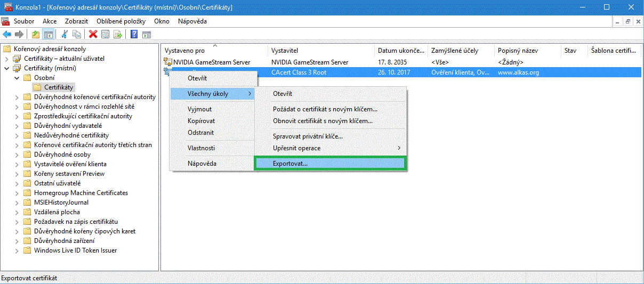Screen dimensions: 644x284
Task: Toggle the Show/Hide Action Pane icon
Action: pos(146,34)
